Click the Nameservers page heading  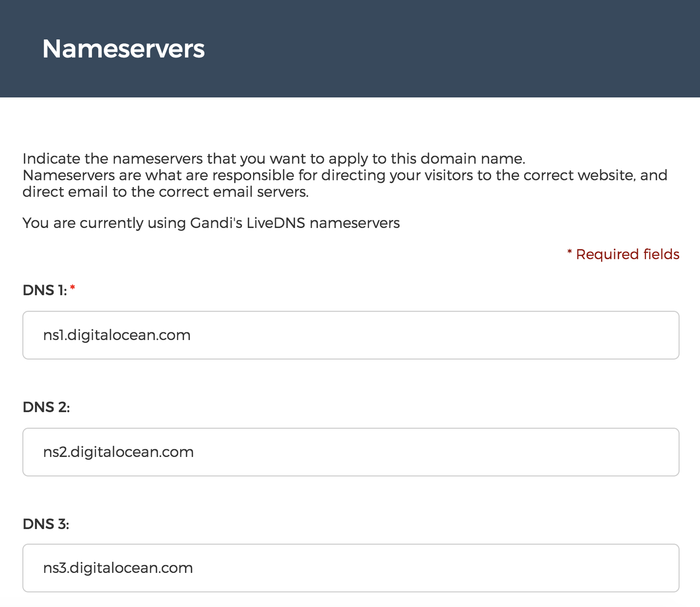124,49
